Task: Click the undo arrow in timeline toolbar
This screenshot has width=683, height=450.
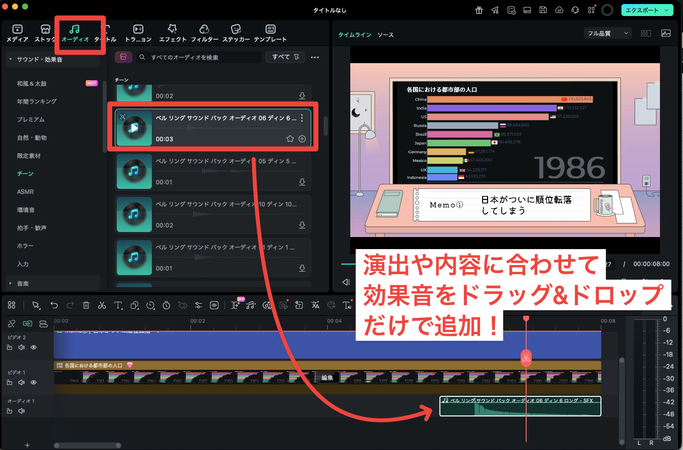Action: click(54, 305)
